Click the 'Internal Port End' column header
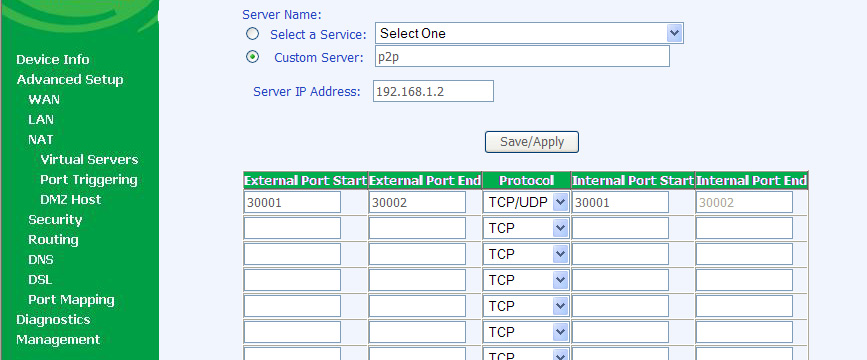Screen dimensions: 867x360 pos(751,180)
